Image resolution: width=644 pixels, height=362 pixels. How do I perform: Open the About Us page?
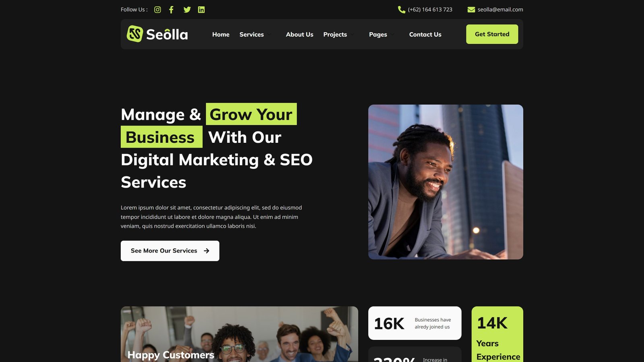[299, 35]
